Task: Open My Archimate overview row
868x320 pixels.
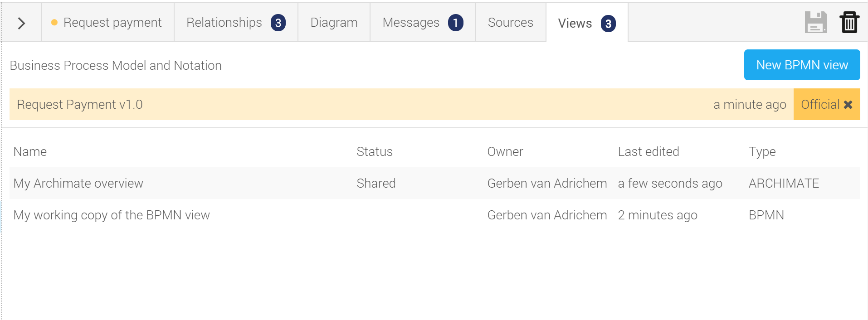Action: [x=434, y=183]
